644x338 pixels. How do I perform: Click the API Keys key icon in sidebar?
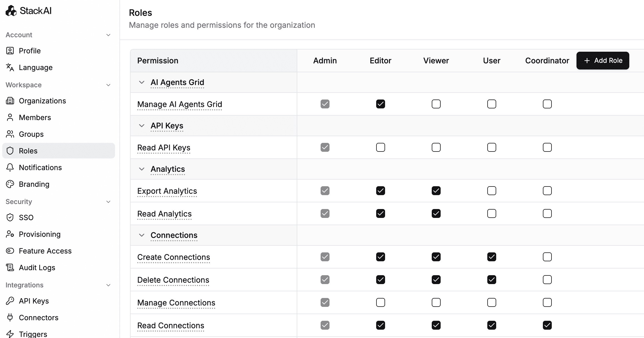[10, 301]
